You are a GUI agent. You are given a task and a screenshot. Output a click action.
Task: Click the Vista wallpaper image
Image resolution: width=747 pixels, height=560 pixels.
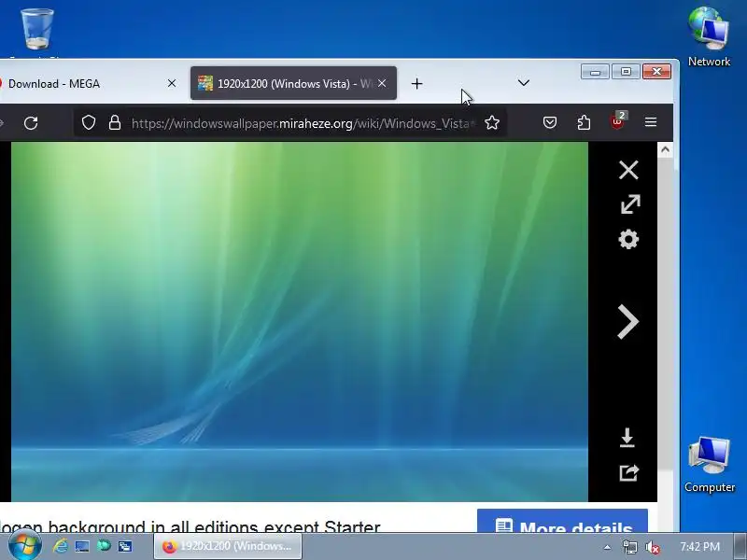pyautogui.click(x=300, y=322)
